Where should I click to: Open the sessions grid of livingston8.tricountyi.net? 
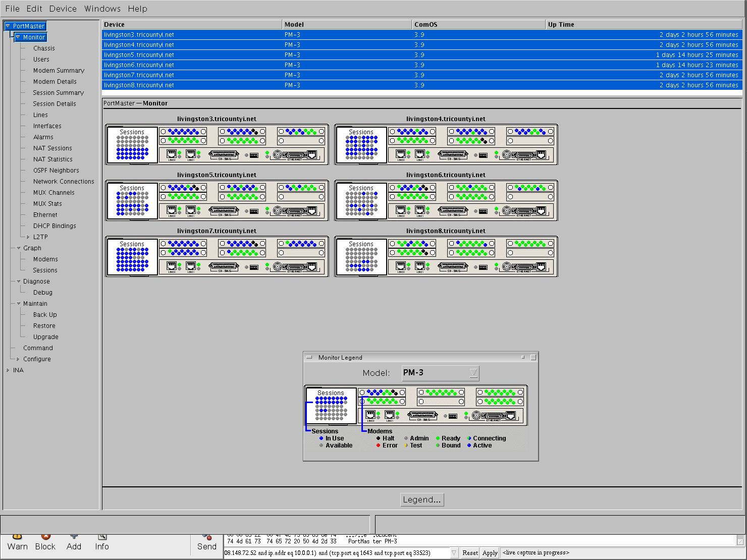click(361, 257)
